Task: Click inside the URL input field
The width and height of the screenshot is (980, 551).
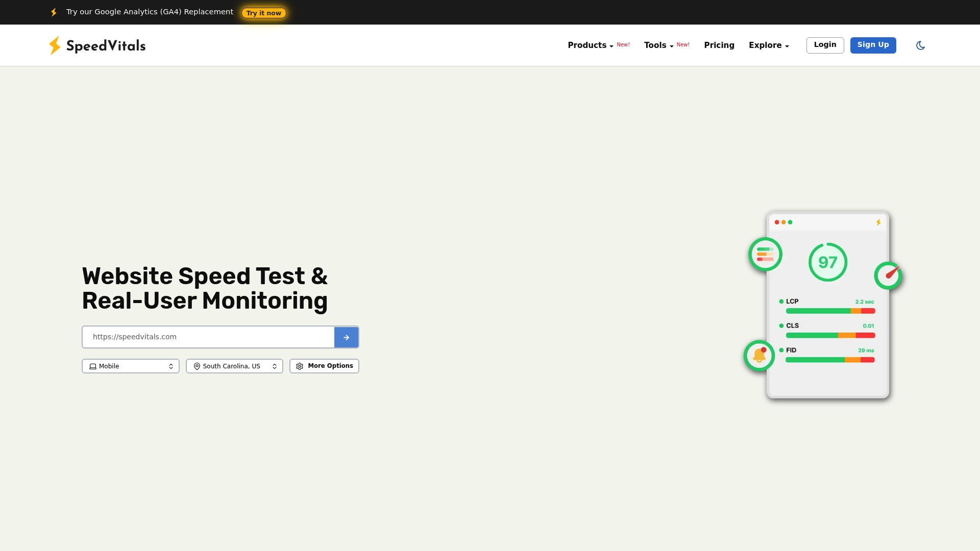Action: point(204,337)
